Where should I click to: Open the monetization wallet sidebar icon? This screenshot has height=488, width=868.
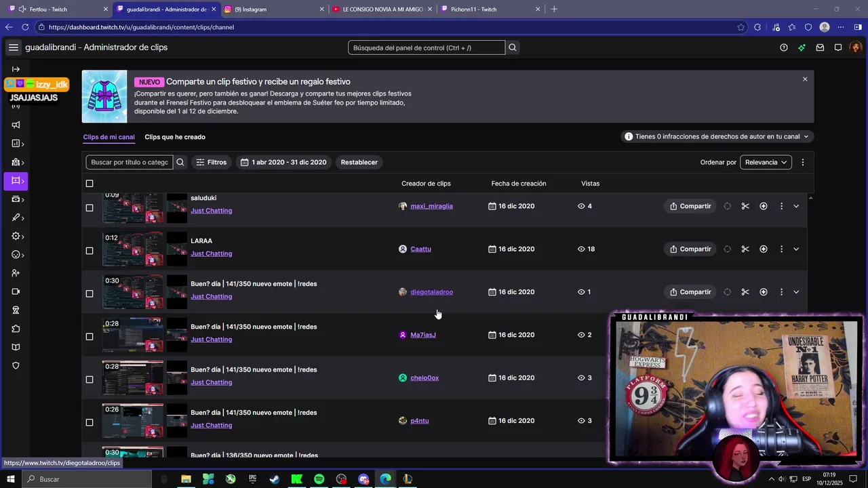pos(16,199)
